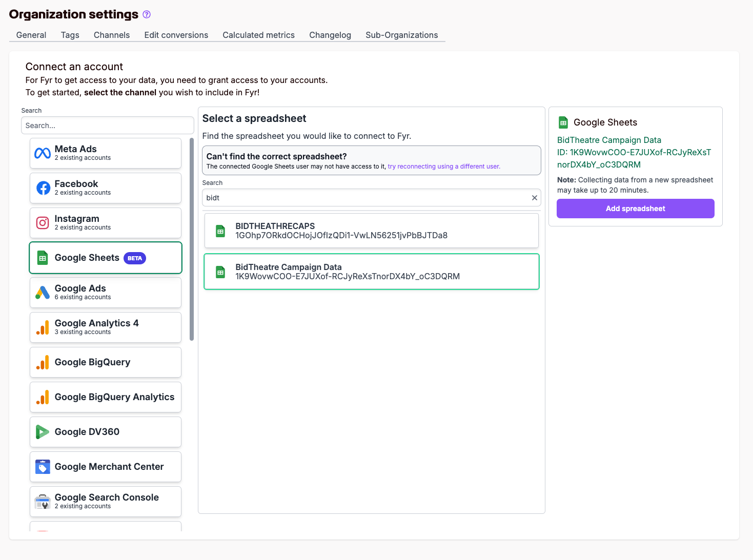Click the Can't find the correct spreadsheet notice
Image resolution: width=753 pixels, height=560 pixels.
pos(372,160)
